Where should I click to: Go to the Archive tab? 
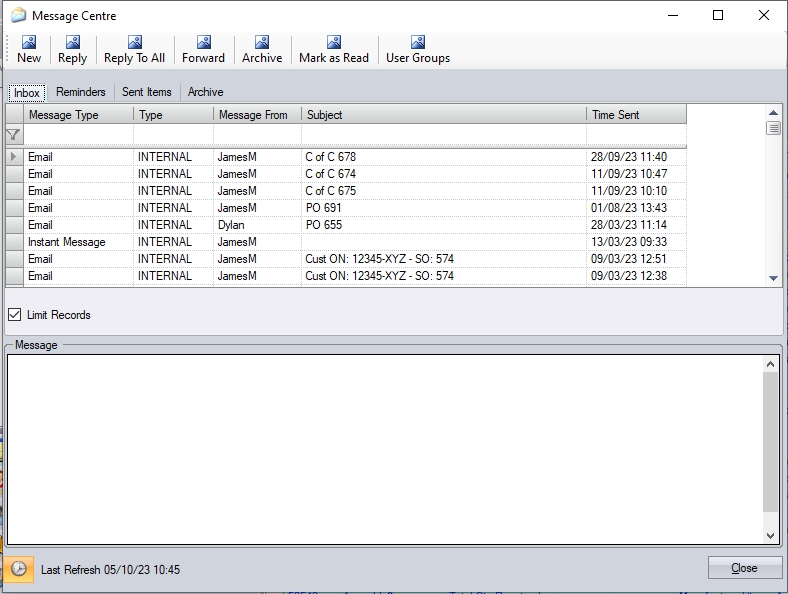pyautogui.click(x=206, y=92)
